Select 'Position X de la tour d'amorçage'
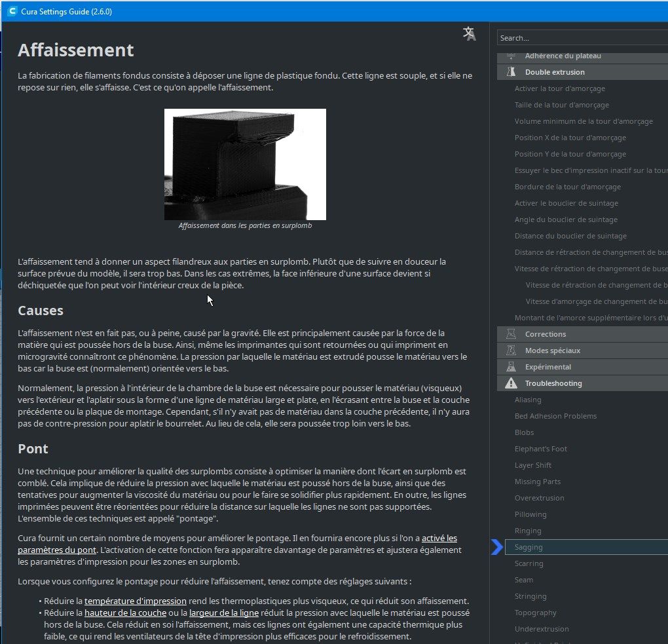668x644 pixels. 570,138
